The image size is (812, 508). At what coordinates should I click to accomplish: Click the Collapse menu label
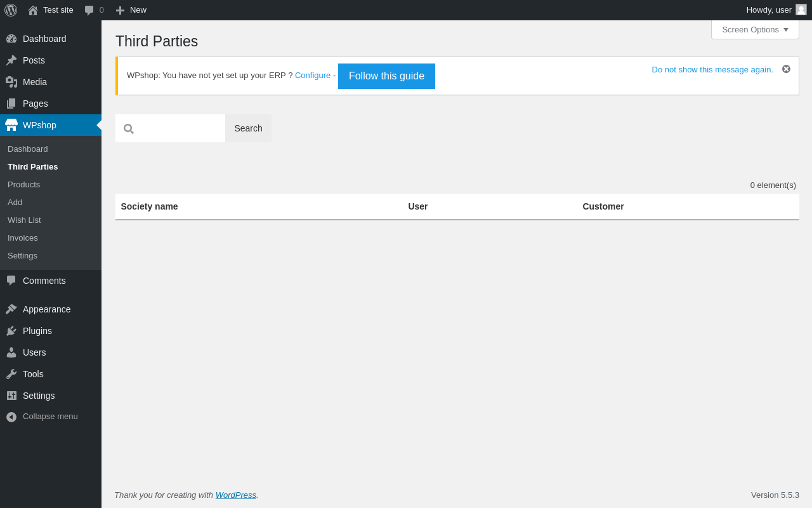pyautogui.click(x=50, y=417)
